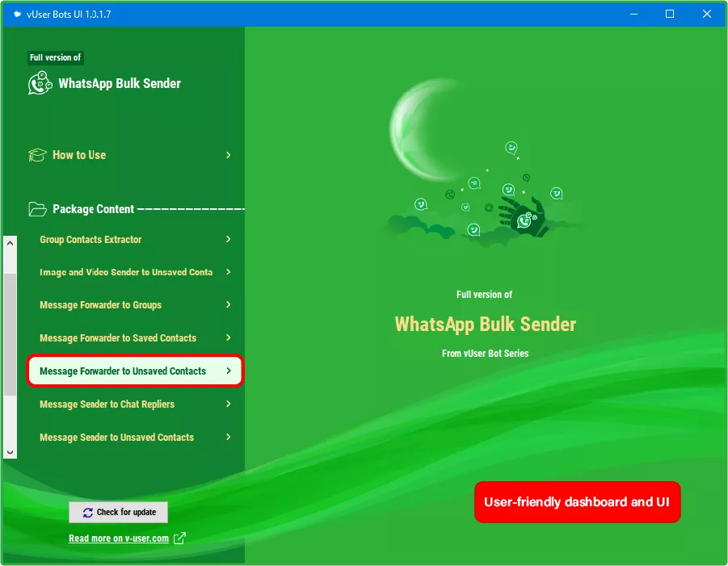Click the sidebar WhatsApp Bulk Sender title
Viewport: 728px width, 566px height.
(x=120, y=83)
